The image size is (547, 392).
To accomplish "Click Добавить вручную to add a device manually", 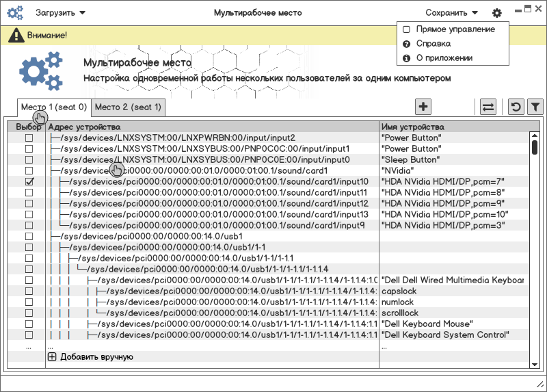I will [x=96, y=356].
